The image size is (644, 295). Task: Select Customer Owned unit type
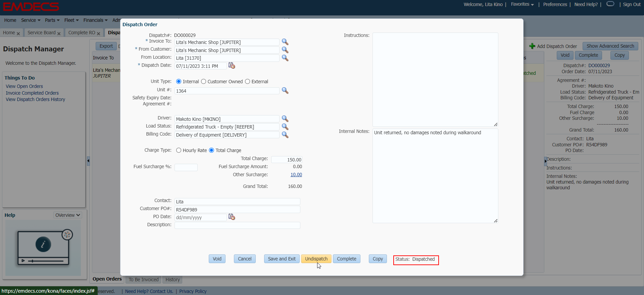point(203,82)
